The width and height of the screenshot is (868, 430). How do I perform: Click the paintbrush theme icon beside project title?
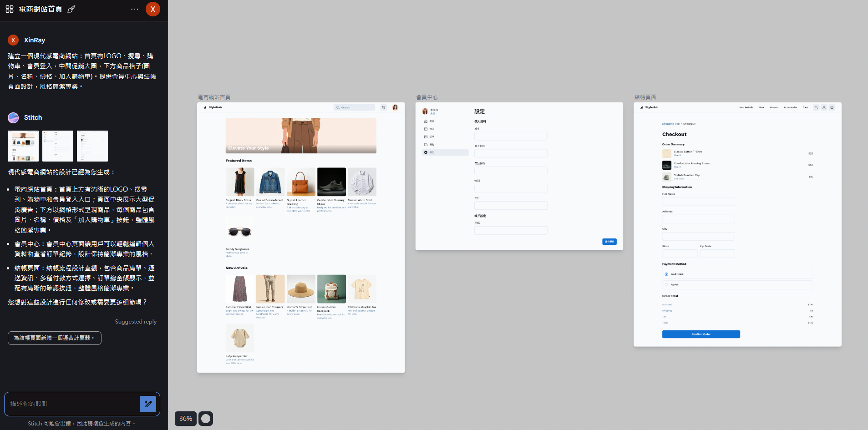coord(71,9)
